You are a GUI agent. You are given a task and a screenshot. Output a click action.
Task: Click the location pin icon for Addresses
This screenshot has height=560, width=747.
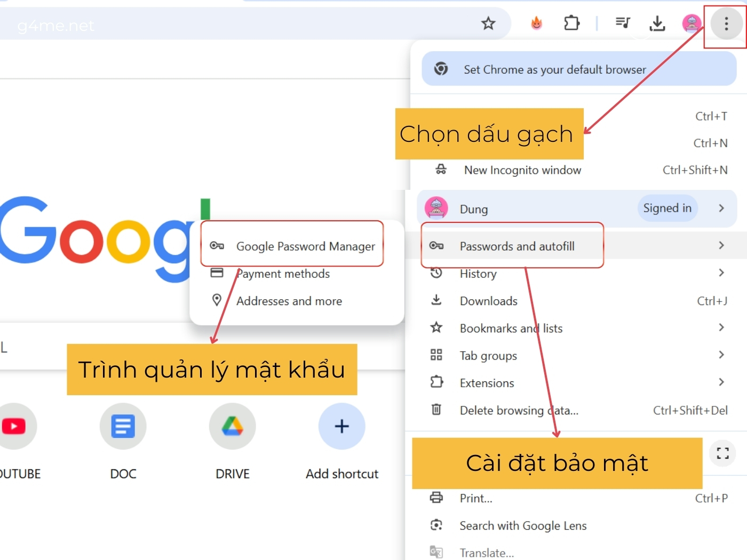point(217,300)
